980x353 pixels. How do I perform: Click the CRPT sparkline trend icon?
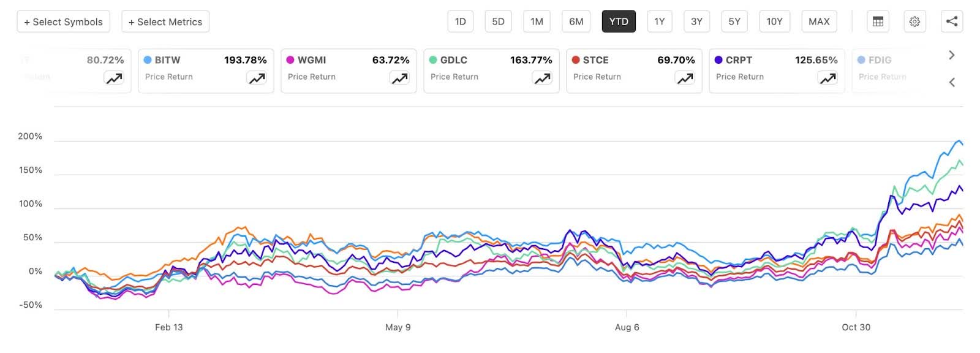828,78
